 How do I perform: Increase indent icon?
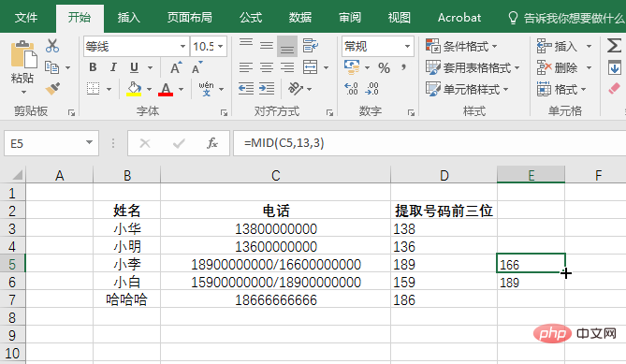267,89
